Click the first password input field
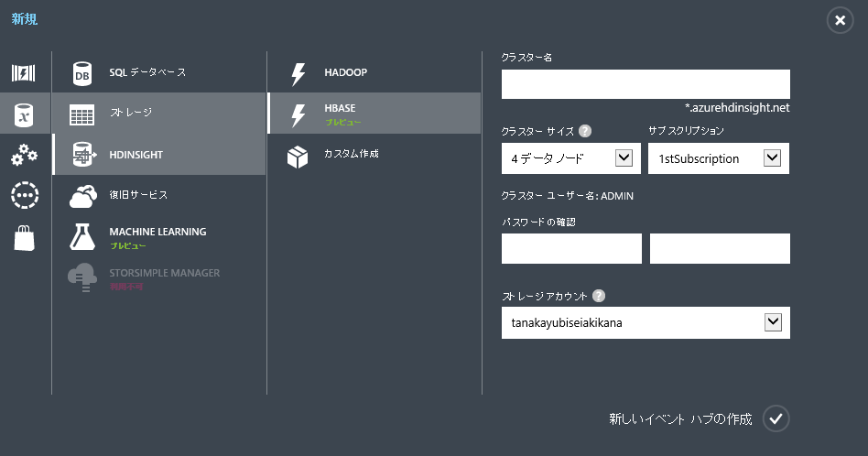 click(571, 248)
